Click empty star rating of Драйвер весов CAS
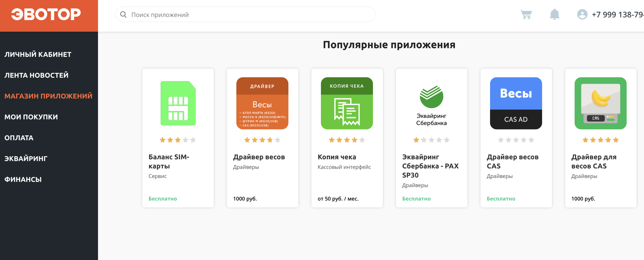Screen dimensions: 644x260 coord(516,140)
